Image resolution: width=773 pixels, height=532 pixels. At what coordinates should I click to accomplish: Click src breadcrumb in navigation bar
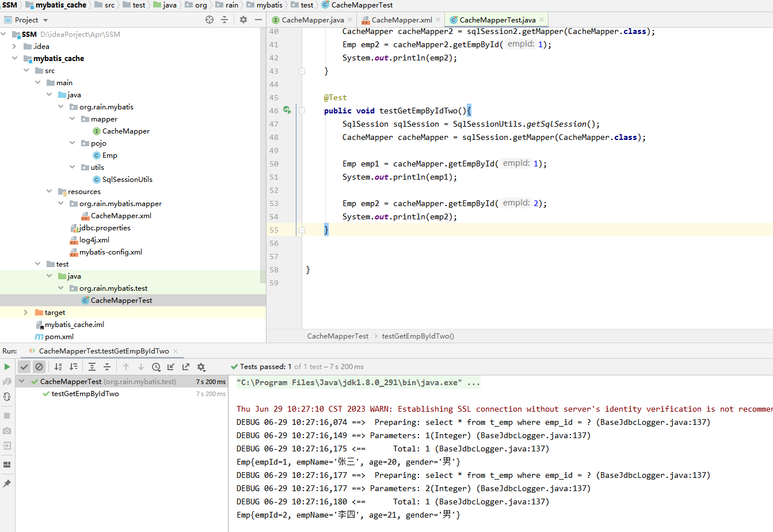(109, 5)
